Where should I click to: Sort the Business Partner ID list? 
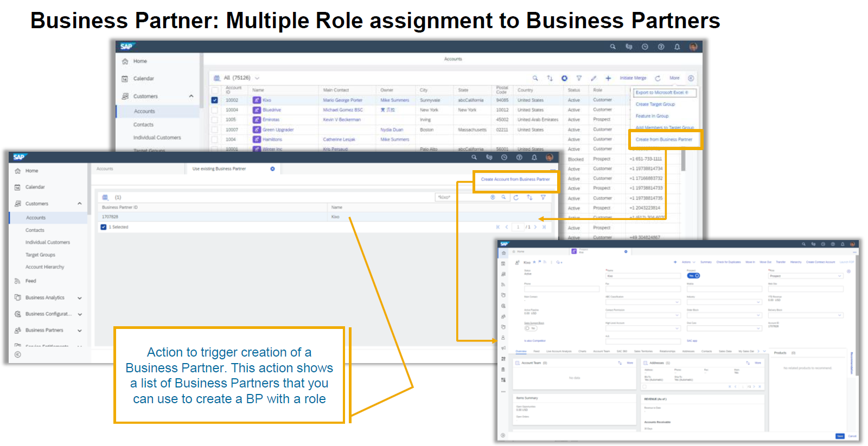[x=529, y=197]
